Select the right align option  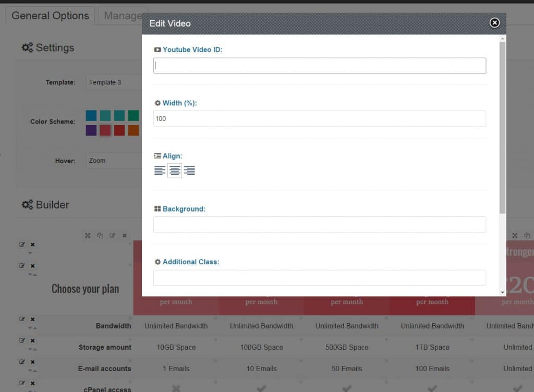[x=189, y=170]
